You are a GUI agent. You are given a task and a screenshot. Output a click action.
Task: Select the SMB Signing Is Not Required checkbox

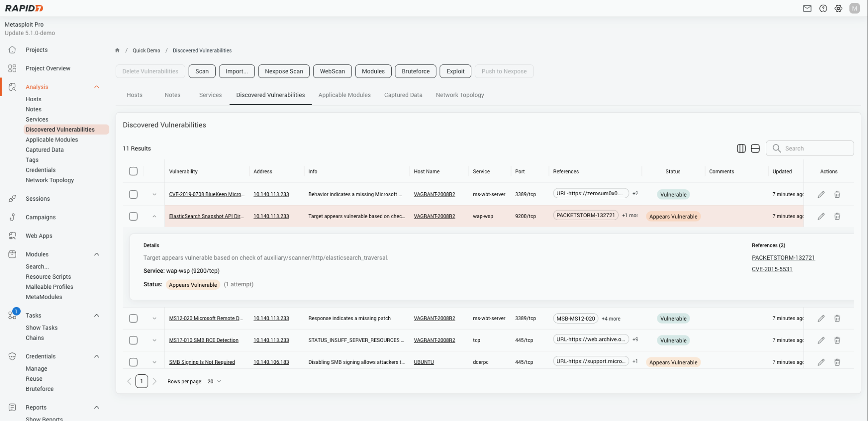134,362
